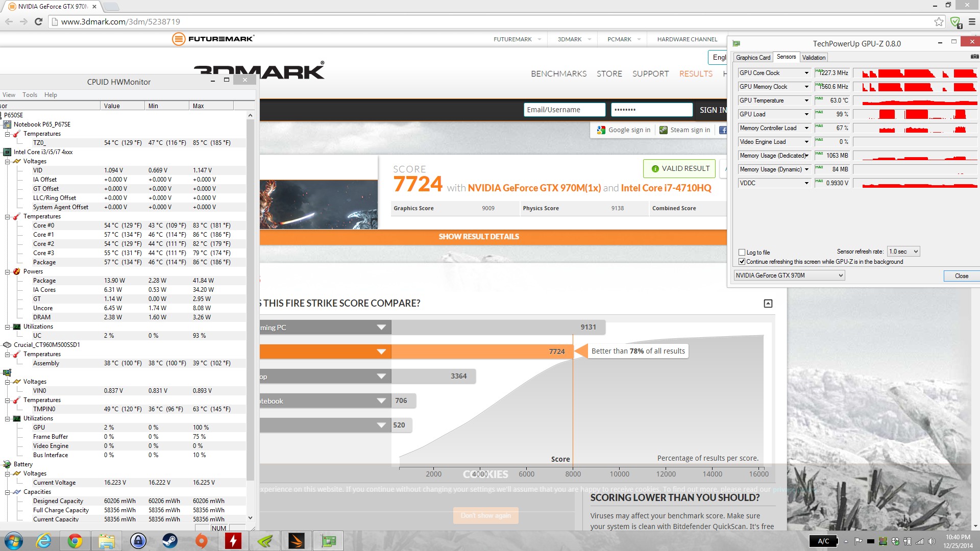Dismiss cookies with Don't show again

[x=485, y=515]
